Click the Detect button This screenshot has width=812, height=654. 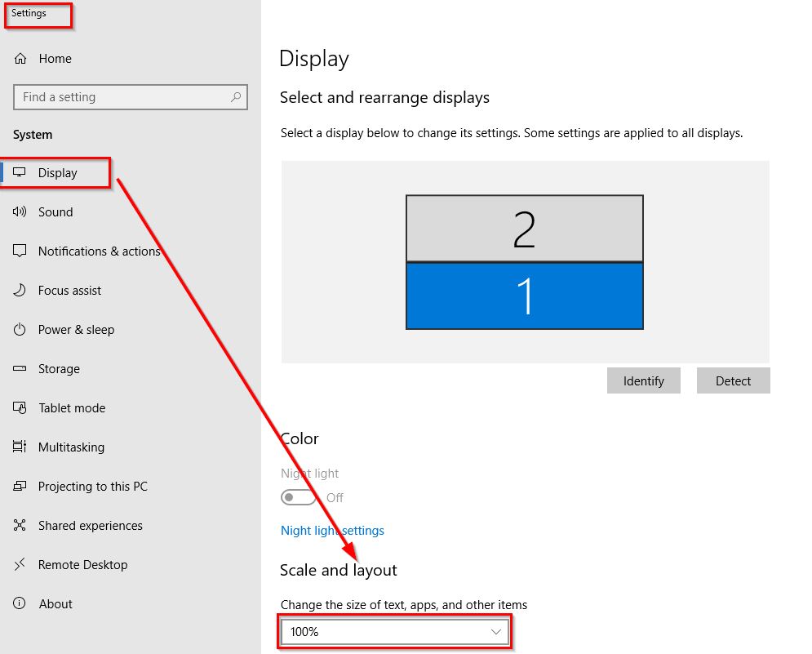click(734, 381)
